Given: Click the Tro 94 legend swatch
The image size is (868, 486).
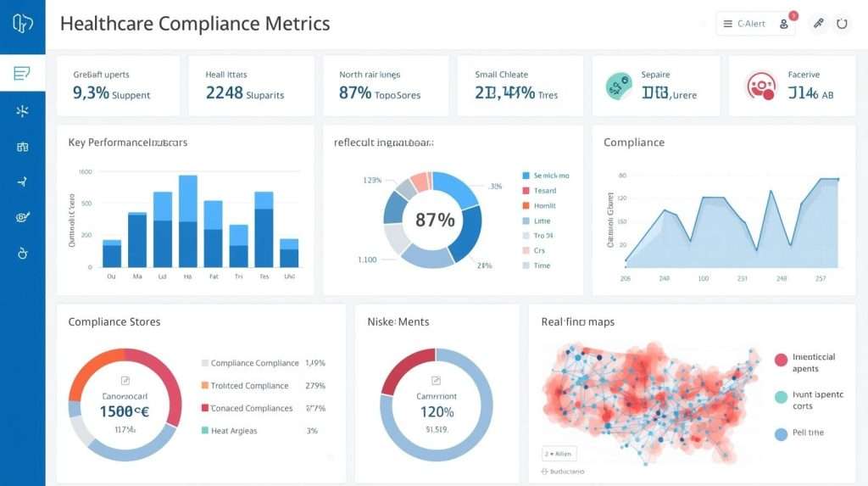Looking at the screenshot, I should click(526, 236).
